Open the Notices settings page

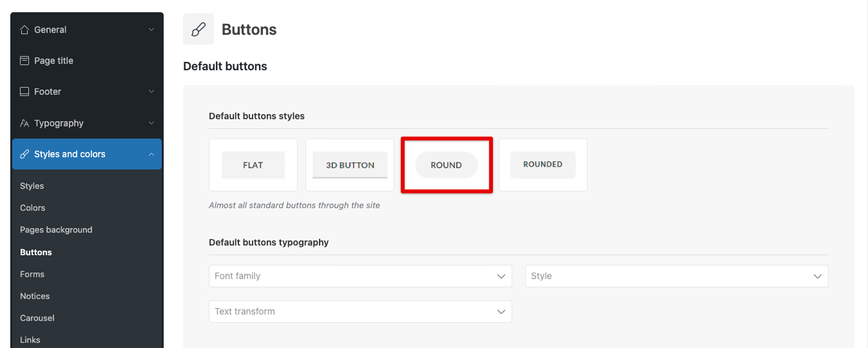click(x=35, y=296)
